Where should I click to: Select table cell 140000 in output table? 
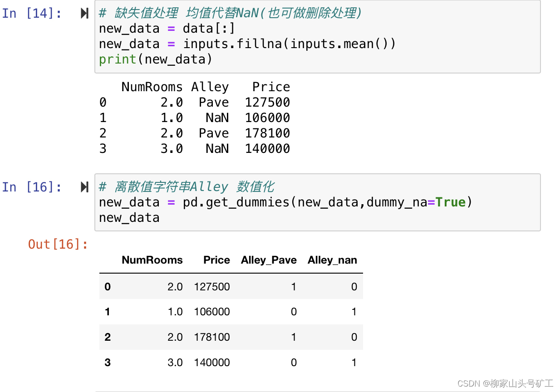pyautogui.click(x=212, y=363)
